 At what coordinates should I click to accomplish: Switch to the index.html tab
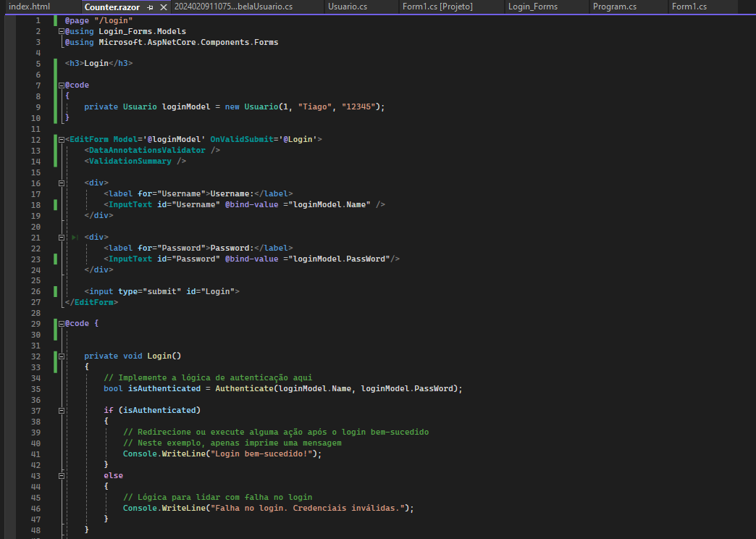pyautogui.click(x=29, y=7)
